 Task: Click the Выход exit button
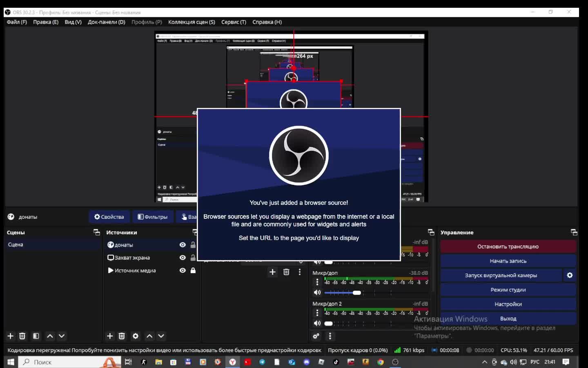pos(508,319)
